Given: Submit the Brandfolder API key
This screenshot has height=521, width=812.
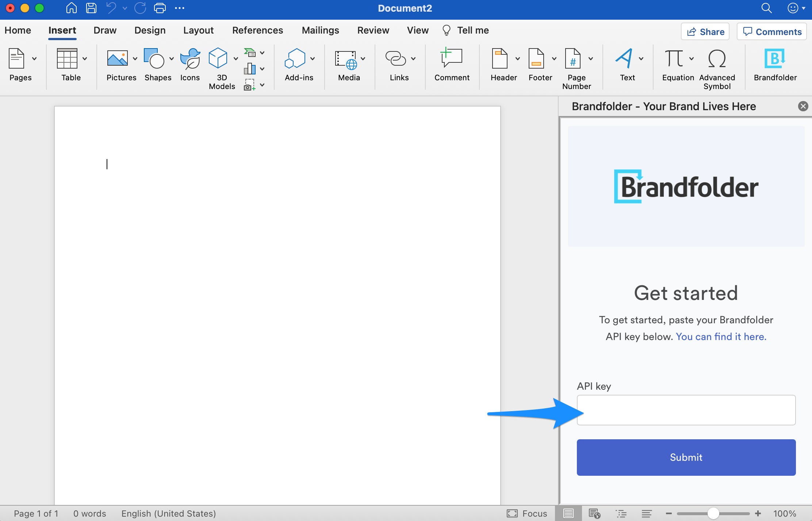Looking at the screenshot, I should click(686, 458).
